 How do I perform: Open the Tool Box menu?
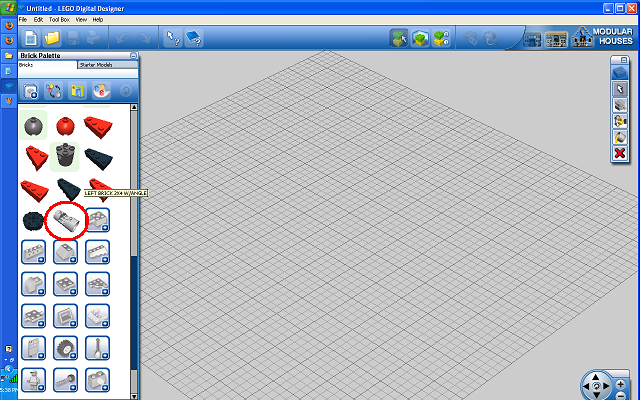coord(59,20)
